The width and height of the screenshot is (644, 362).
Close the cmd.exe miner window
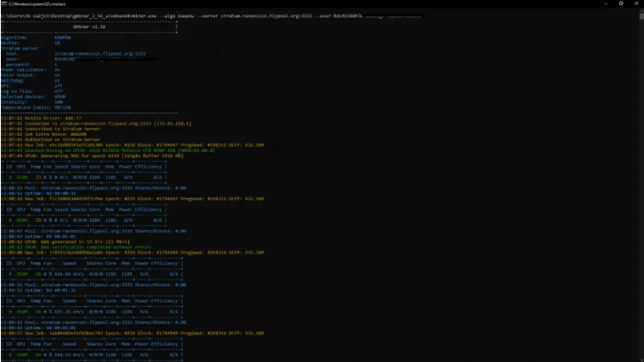pyautogui.click(x=635, y=4)
